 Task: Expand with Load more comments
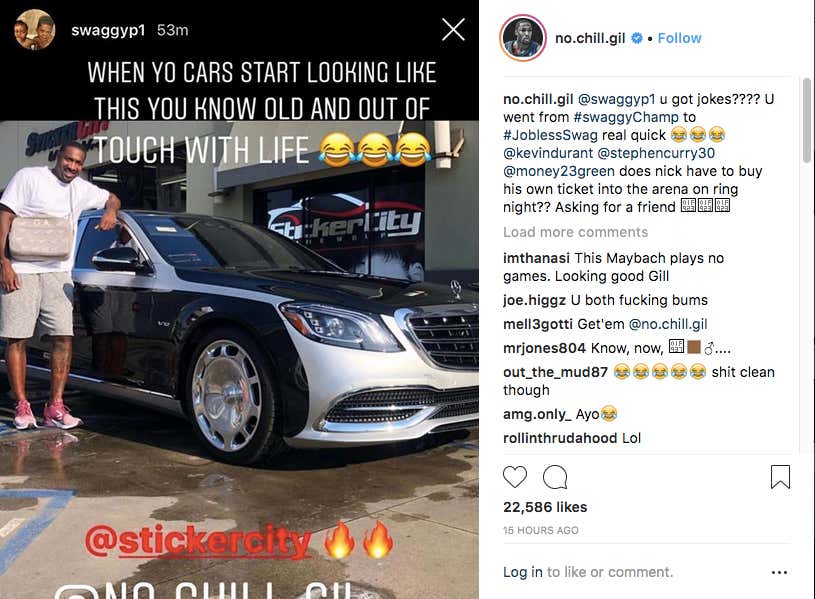point(575,232)
